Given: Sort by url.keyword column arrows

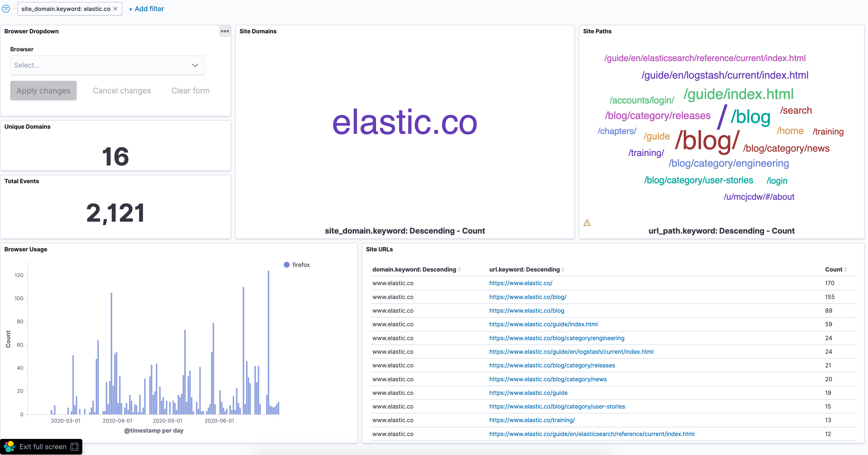Looking at the screenshot, I should [563, 269].
